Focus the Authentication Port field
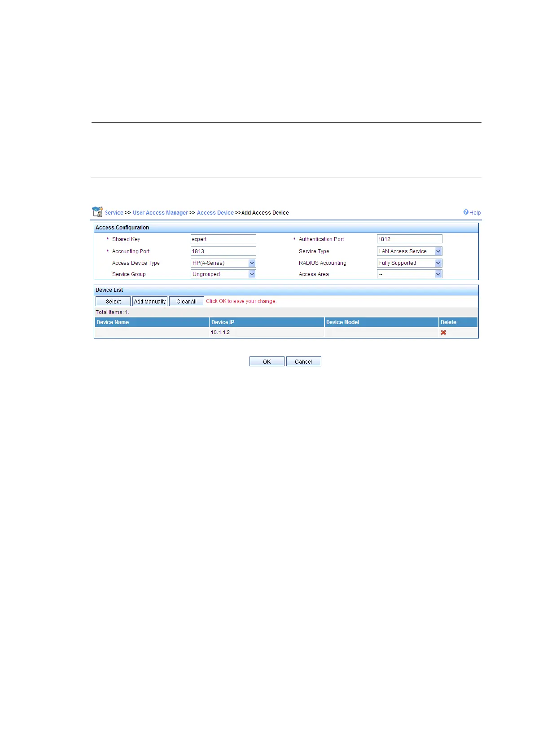 [410, 239]
